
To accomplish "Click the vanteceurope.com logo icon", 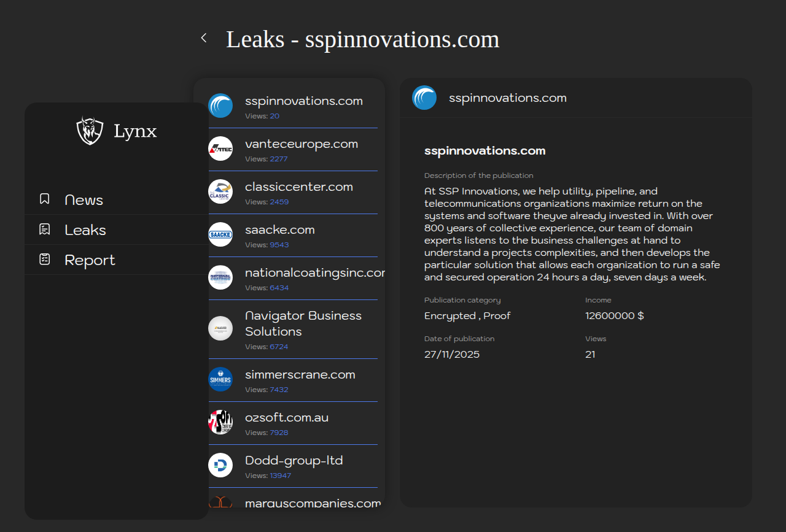I will 220,148.
